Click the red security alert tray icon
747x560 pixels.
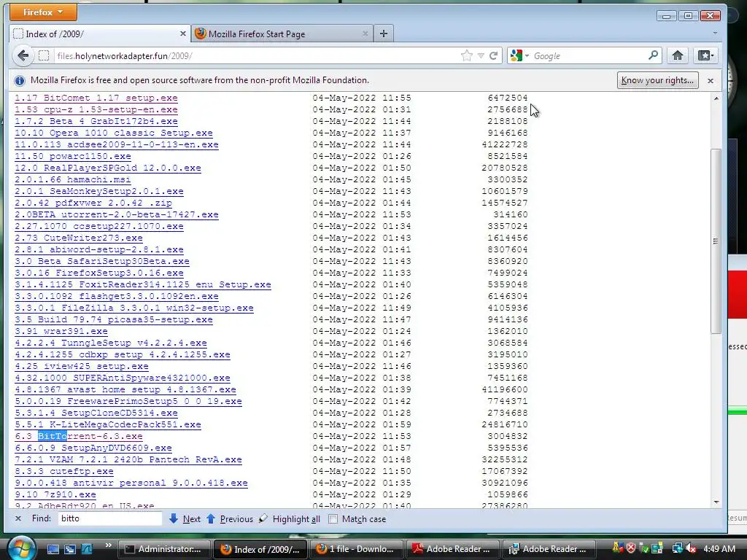click(631, 549)
